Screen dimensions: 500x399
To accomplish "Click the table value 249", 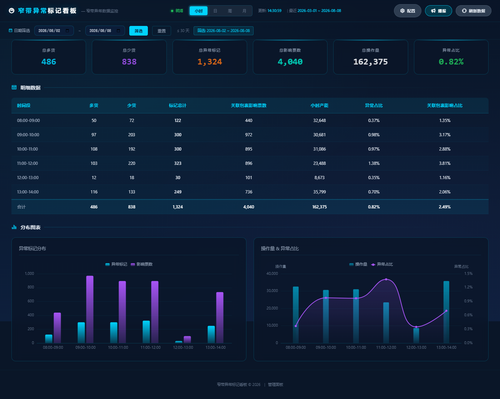I will click(x=178, y=192).
